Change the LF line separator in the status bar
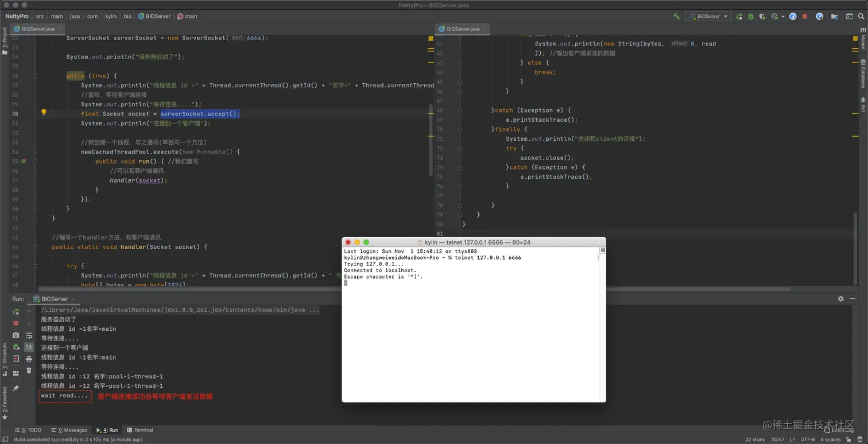 791,439
